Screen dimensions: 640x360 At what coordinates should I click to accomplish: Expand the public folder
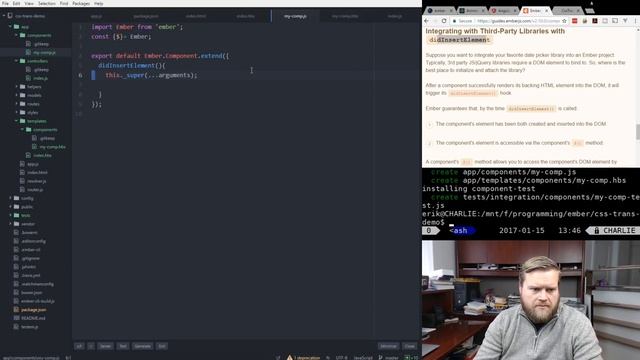pyautogui.click(x=11, y=207)
